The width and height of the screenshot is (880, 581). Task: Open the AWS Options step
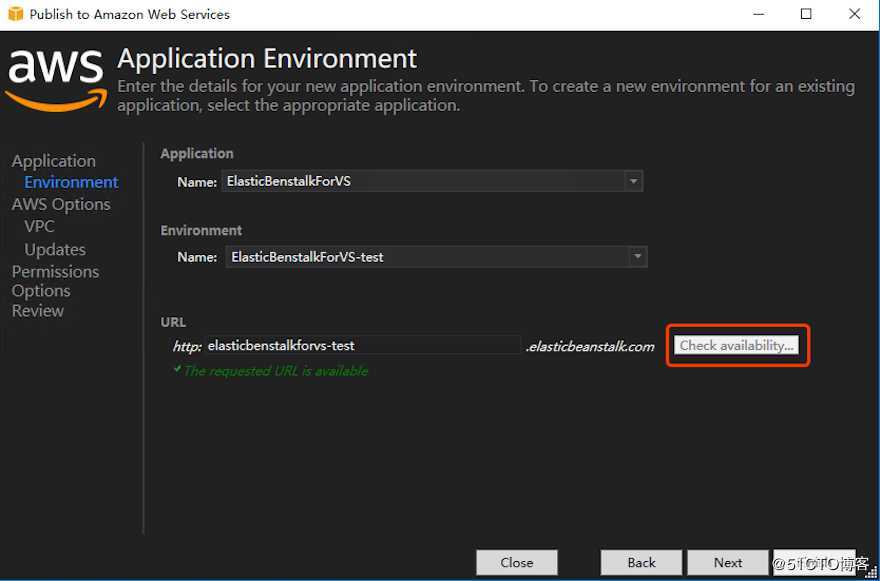pos(61,204)
